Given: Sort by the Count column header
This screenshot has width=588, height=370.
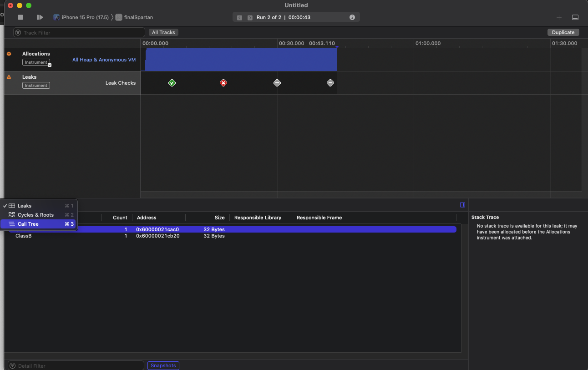Looking at the screenshot, I should [x=120, y=218].
